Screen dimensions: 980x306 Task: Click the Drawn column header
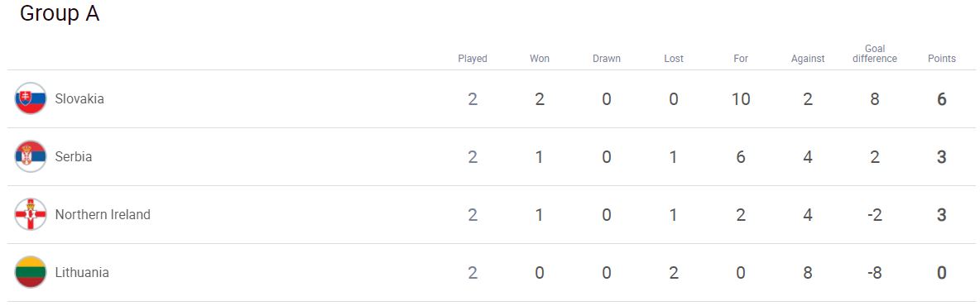point(606,59)
